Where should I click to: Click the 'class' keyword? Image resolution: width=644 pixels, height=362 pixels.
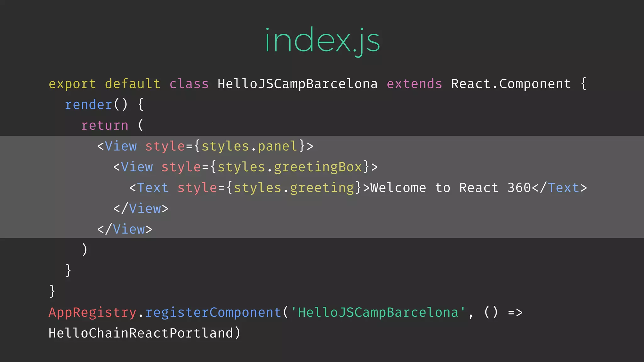(x=189, y=84)
